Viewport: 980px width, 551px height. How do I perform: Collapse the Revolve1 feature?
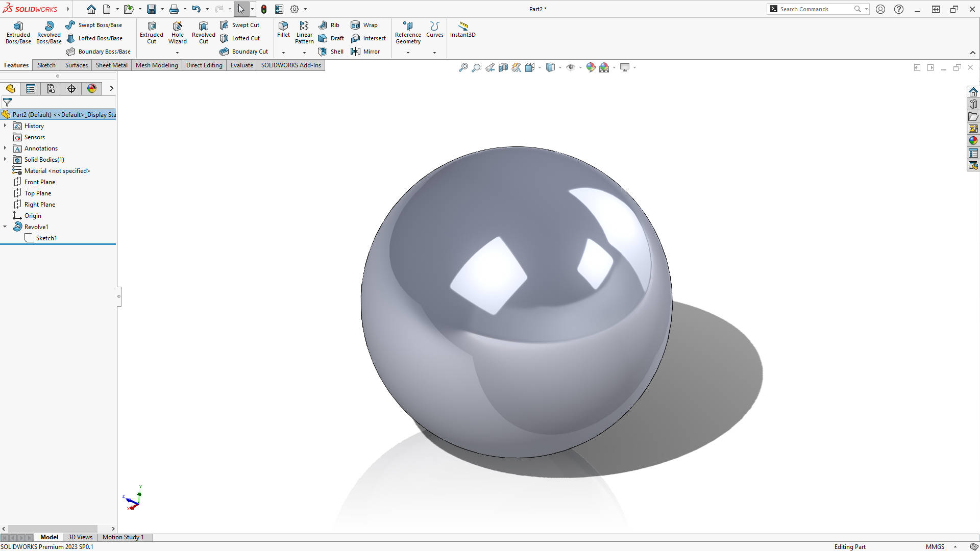click(x=5, y=227)
